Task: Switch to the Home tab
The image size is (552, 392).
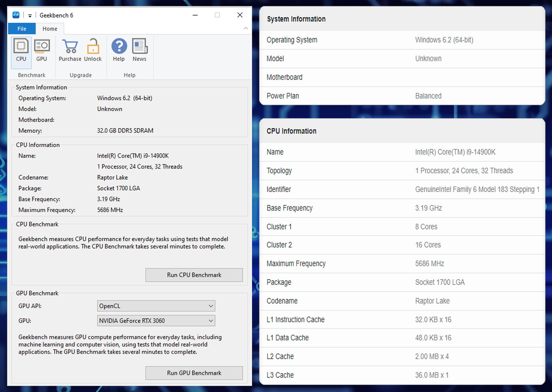Action: click(x=50, y=28)
